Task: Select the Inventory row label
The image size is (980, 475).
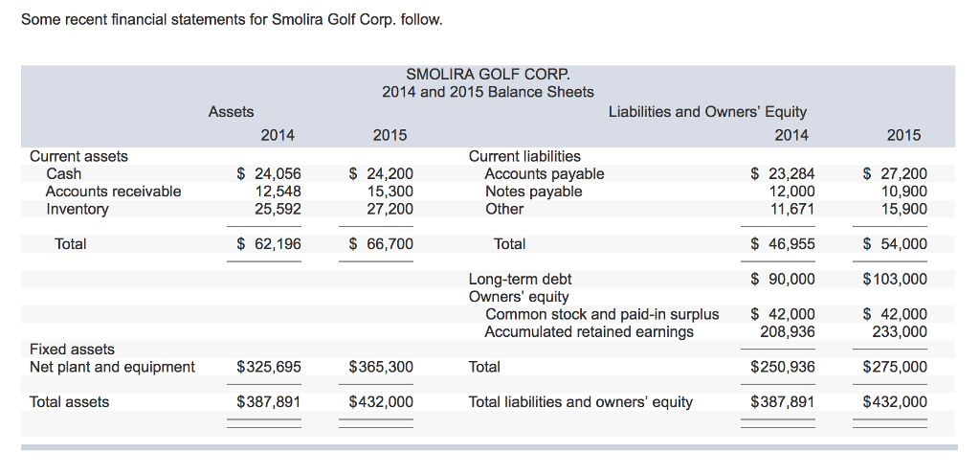Action: click(78, 209)
